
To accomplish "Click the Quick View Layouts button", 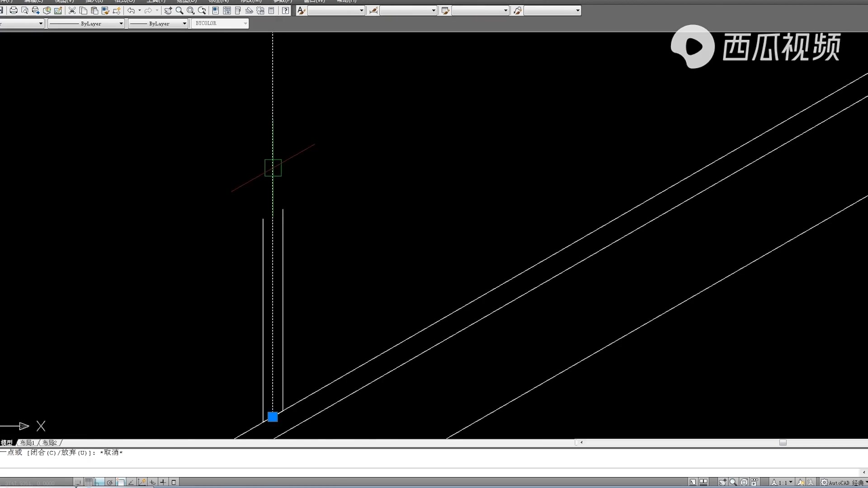I will coord(703,482).
